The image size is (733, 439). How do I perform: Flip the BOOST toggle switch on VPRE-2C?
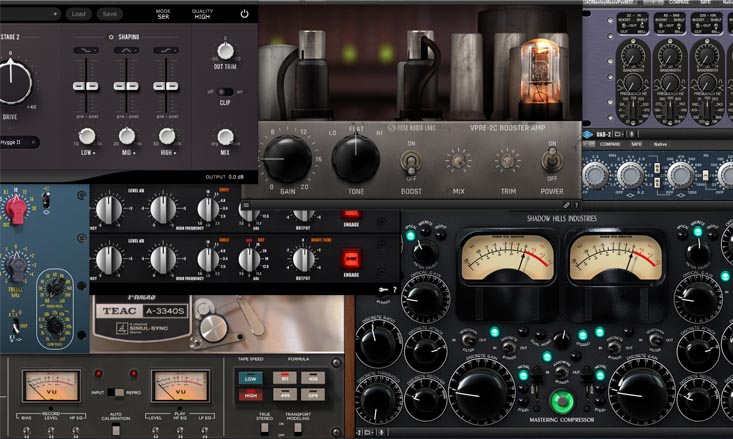point(411,162)
